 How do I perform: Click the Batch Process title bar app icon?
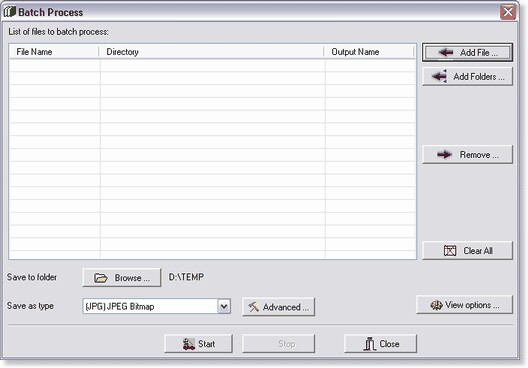10,12
